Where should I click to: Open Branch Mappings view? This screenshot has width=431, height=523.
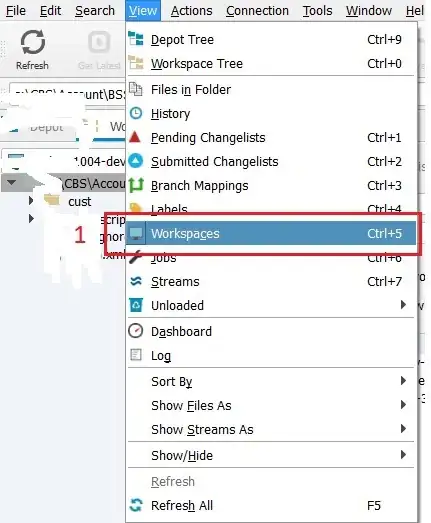[x=271, y=185]
